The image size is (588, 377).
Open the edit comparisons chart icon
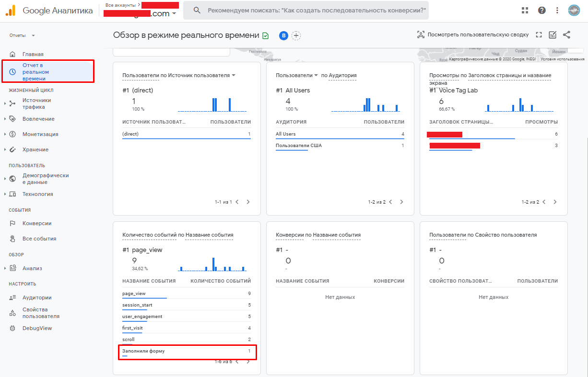(553, 34)
